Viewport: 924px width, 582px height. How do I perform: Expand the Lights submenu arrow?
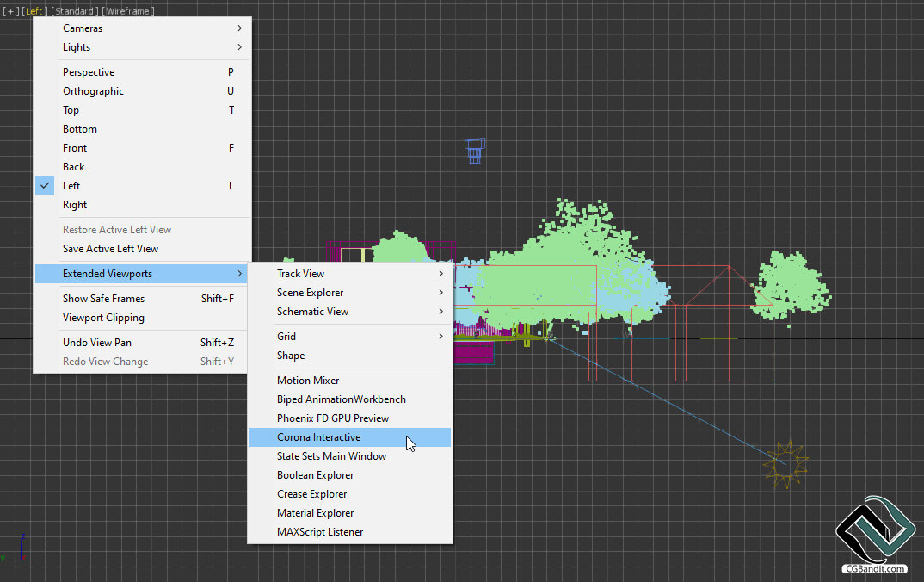click(239, 47)
